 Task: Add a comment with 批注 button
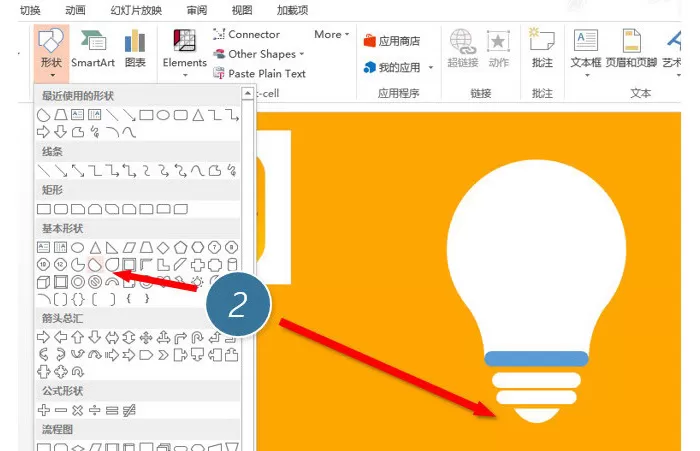coord(542,48)
